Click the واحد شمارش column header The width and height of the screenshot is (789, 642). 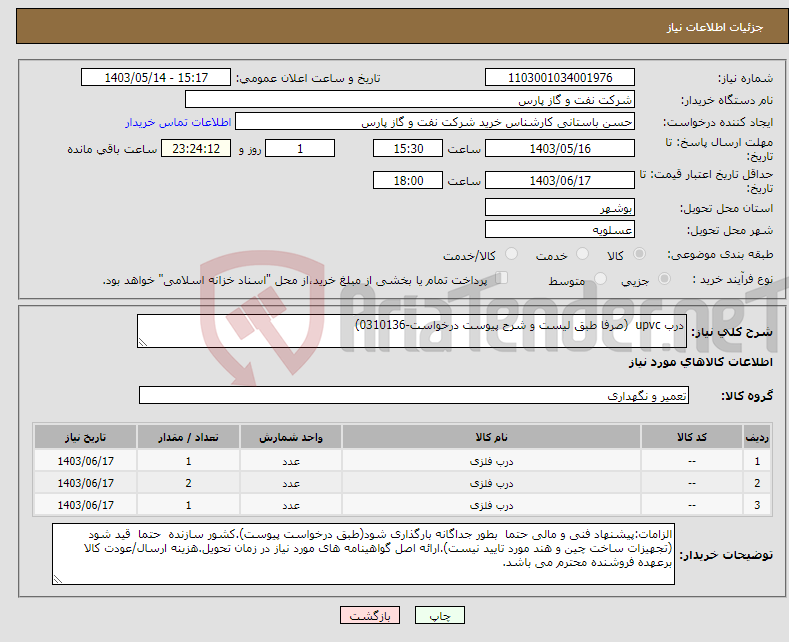(x=291, y=437)
